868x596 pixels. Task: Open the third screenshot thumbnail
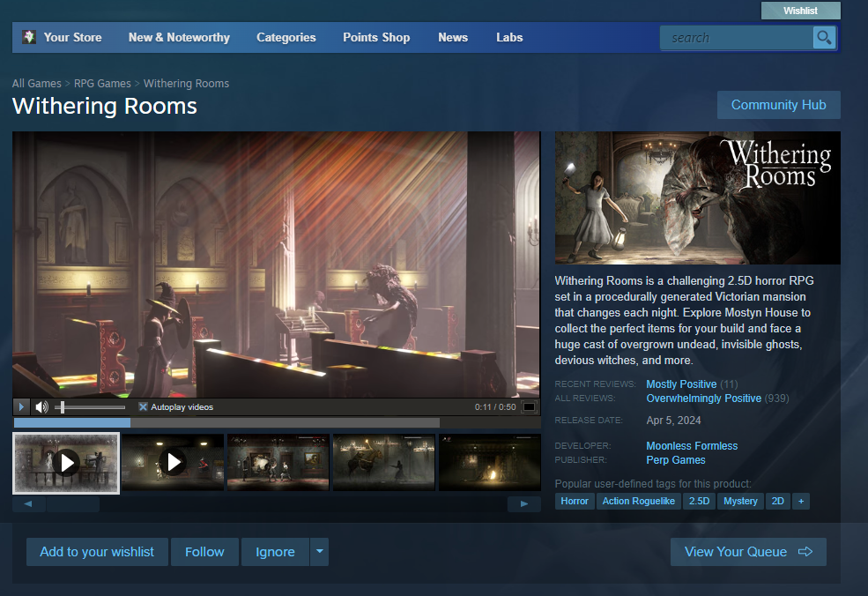click(278, 463)
